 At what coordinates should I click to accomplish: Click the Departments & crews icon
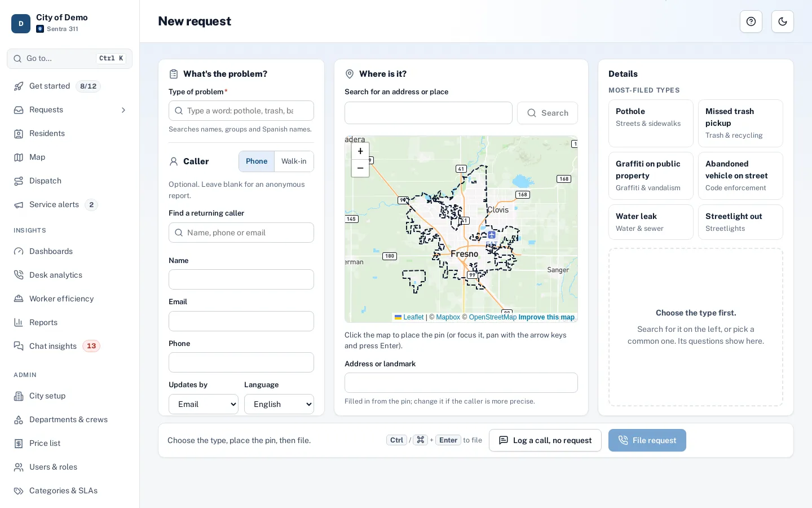tap(19, 420)
